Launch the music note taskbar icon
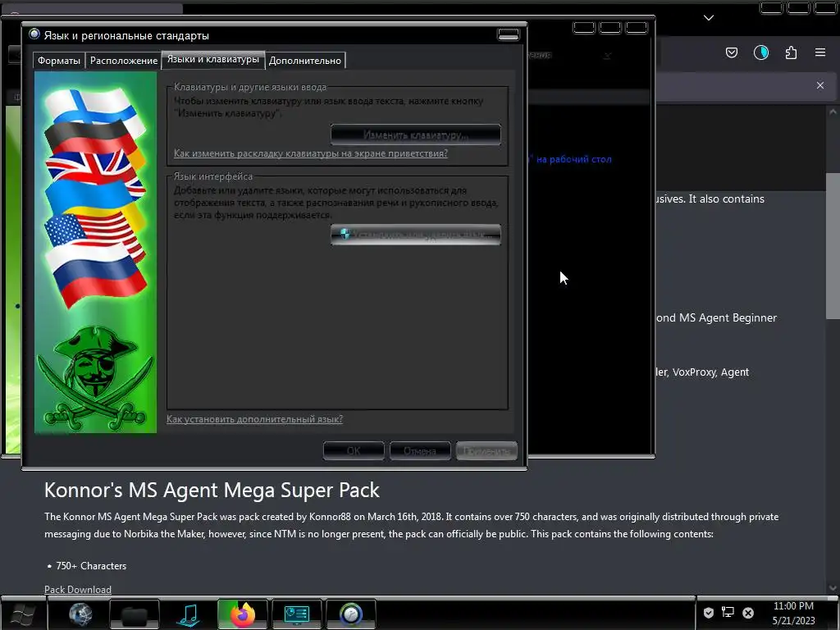This screenshot has height=630, width=840. point(189,614)
